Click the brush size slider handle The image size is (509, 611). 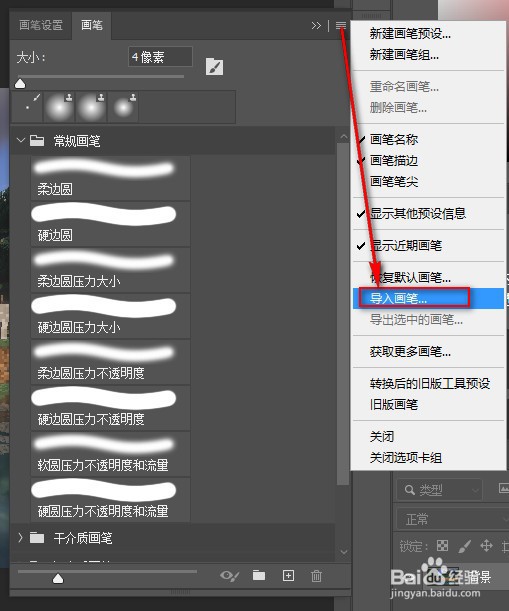pyautogui.click(x=20, y=83)
